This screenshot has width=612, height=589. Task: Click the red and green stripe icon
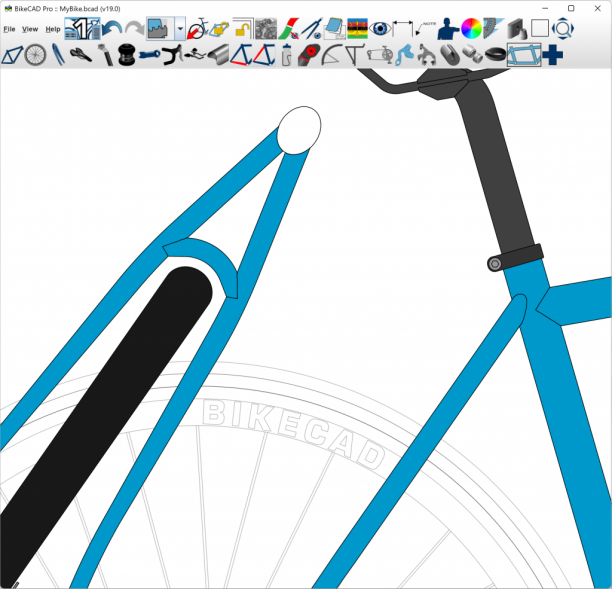pyautogui.click(x=289, y=28)
